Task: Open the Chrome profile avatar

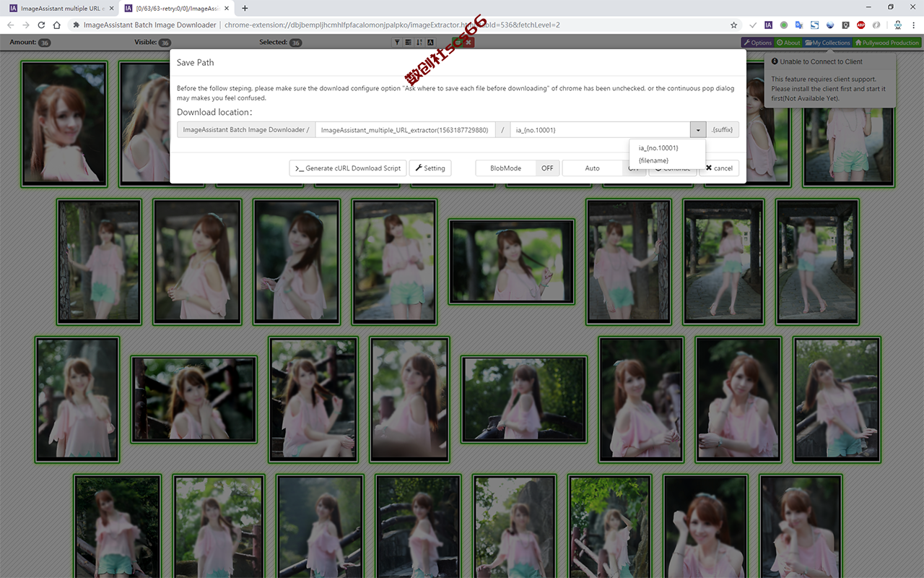Action: [x=897, y=25]
